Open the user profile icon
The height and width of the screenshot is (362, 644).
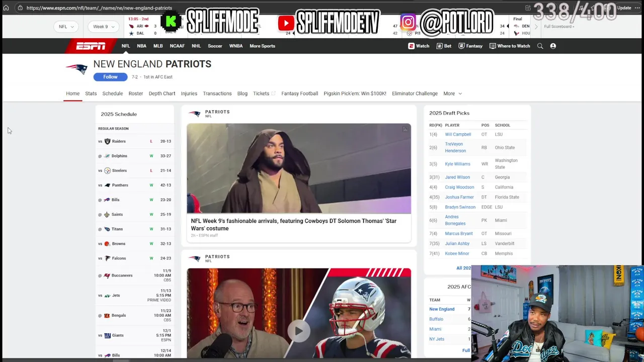[553, 46]
